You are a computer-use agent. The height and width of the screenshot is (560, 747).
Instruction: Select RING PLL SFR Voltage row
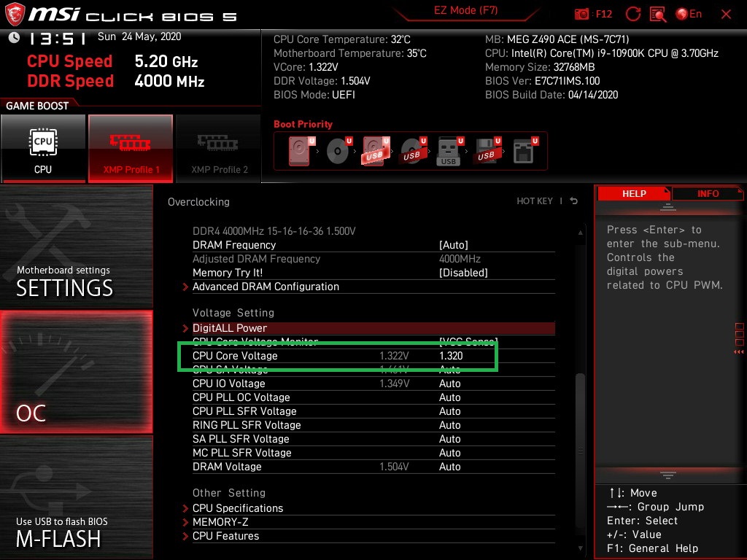(x=373, y=425)
